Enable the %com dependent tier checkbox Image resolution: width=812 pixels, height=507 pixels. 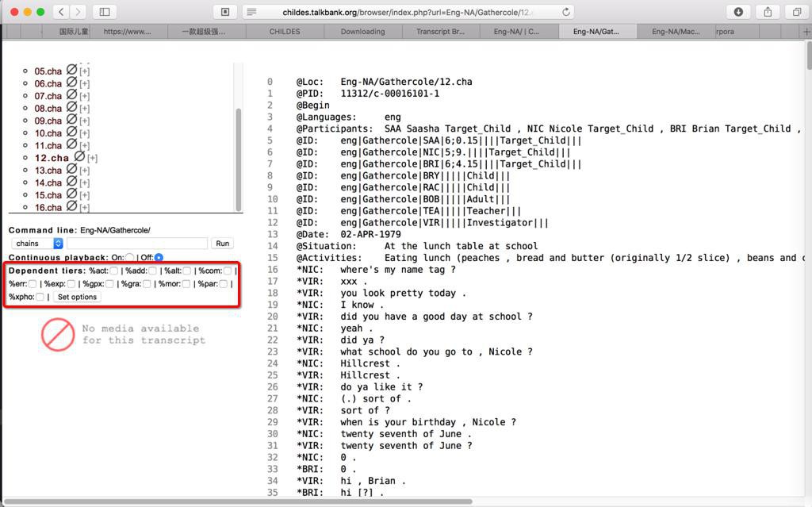[x=228, y=271]
